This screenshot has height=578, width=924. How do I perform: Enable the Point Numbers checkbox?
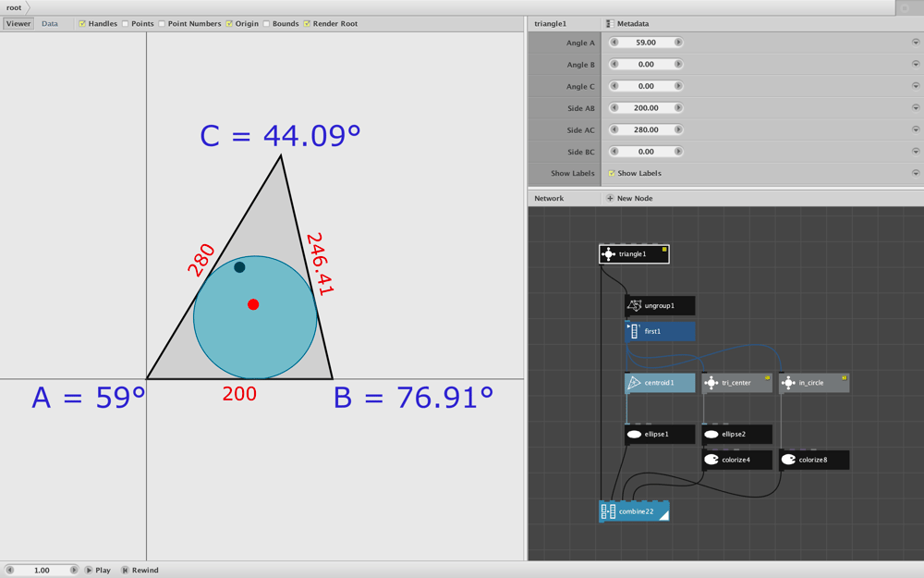click(162, 24)
